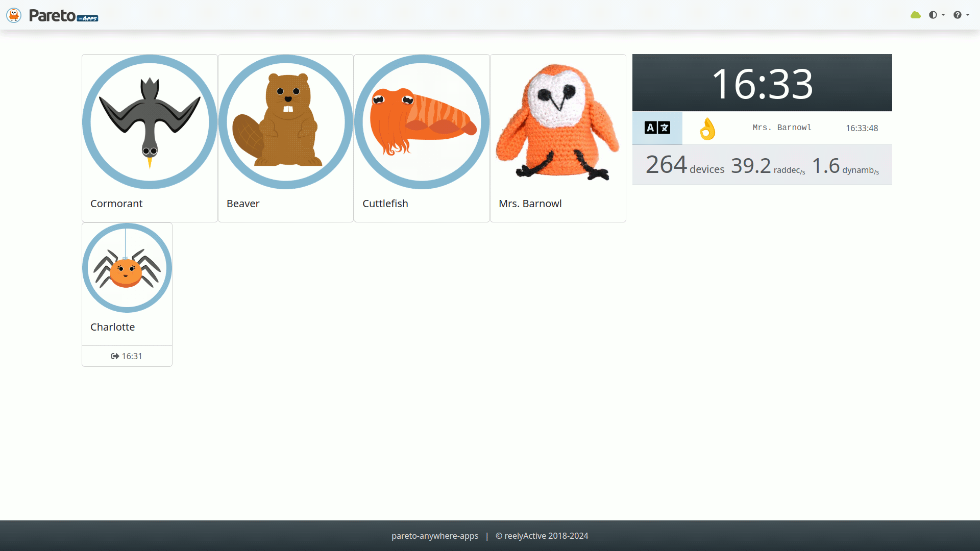Click the pareto-anywhere-apps link
Viewport: 980px width, 551px height.
click(435, 536)
